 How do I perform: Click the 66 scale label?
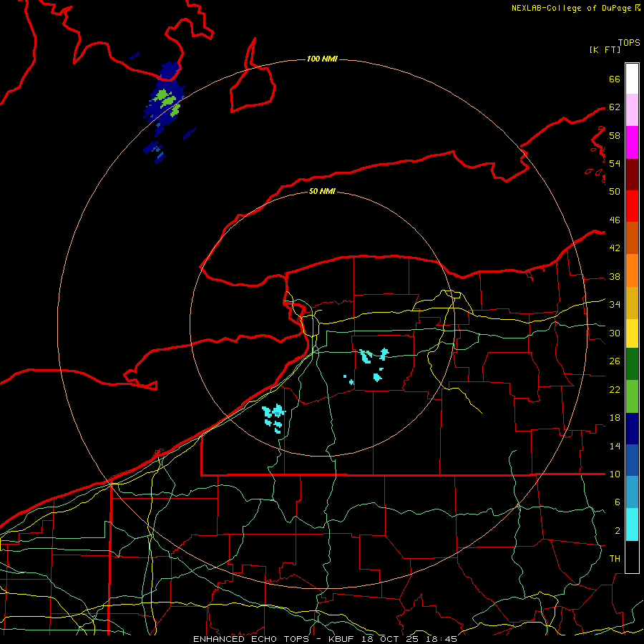(x=615, y=79)
